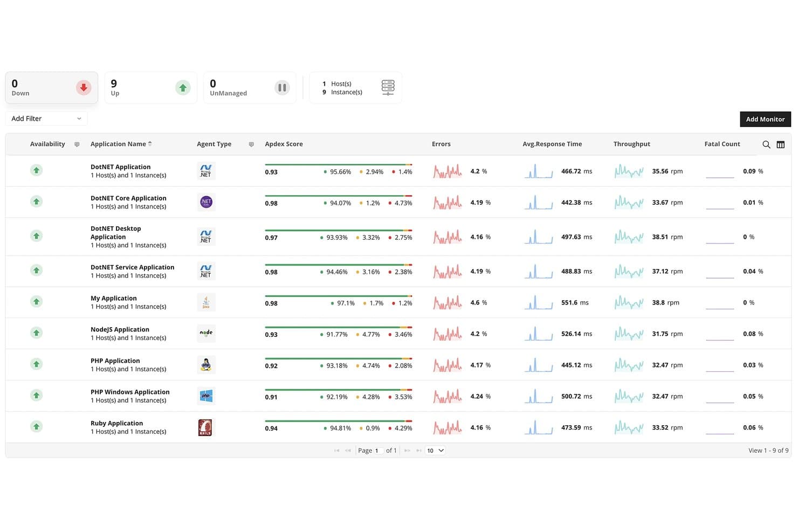Click the UnManaged pause icon

(x=282, y=87)
